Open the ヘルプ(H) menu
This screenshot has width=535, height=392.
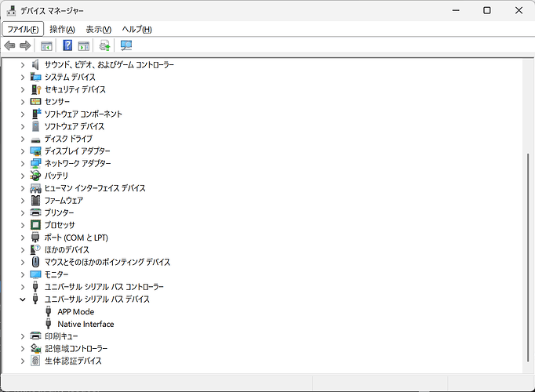pos(136,29)
